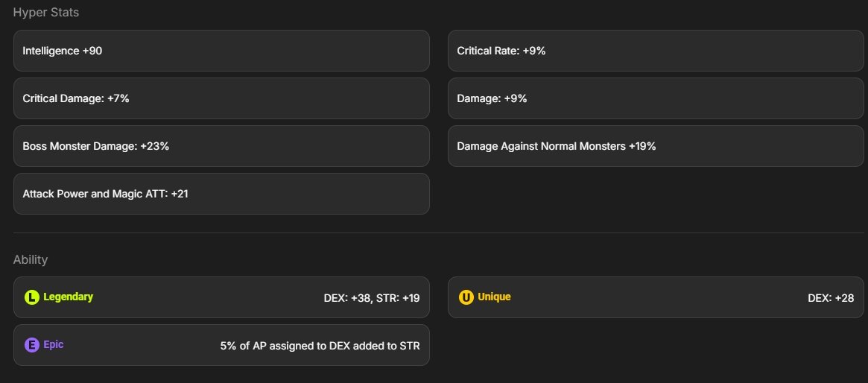Click the DEX +38, STR +19 text

[372, 298]
